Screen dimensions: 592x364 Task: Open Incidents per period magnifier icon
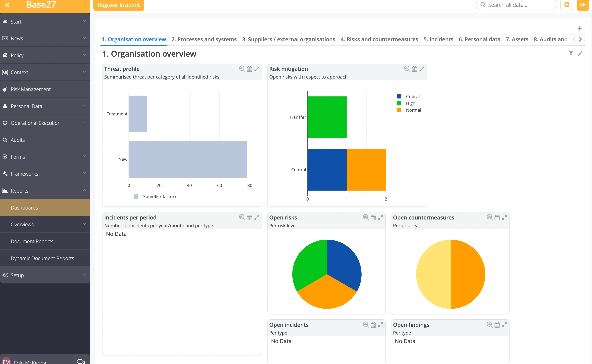tap(242, 217)
